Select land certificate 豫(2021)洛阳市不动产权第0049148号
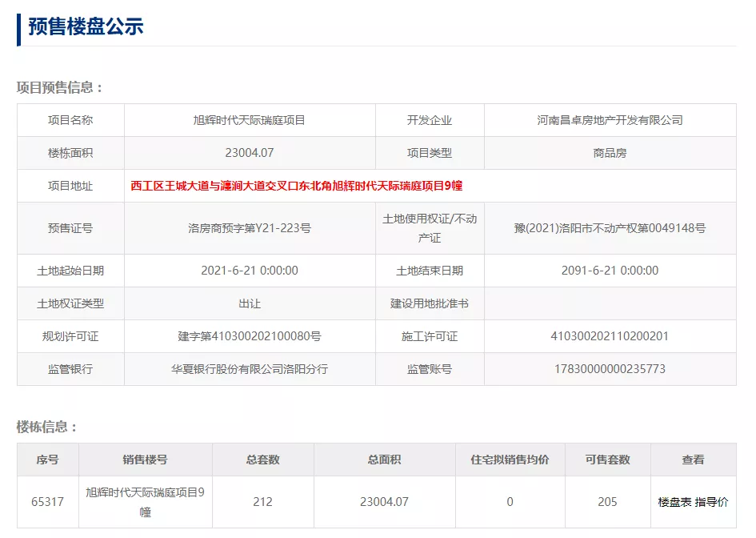Screen dimensions: 756x538 click(610, 228)
